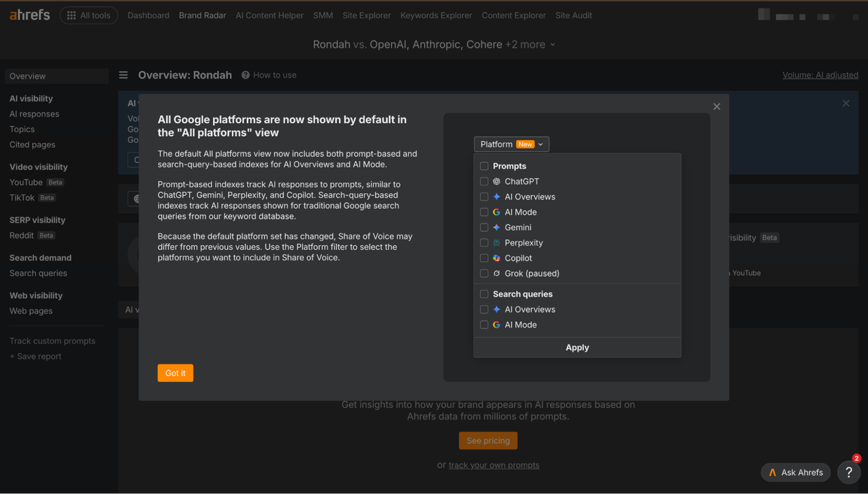This screenshot has width=868, height=494.
Task: Go to Keywords Explorer in top navigation
Action: [x=436, y=15]
